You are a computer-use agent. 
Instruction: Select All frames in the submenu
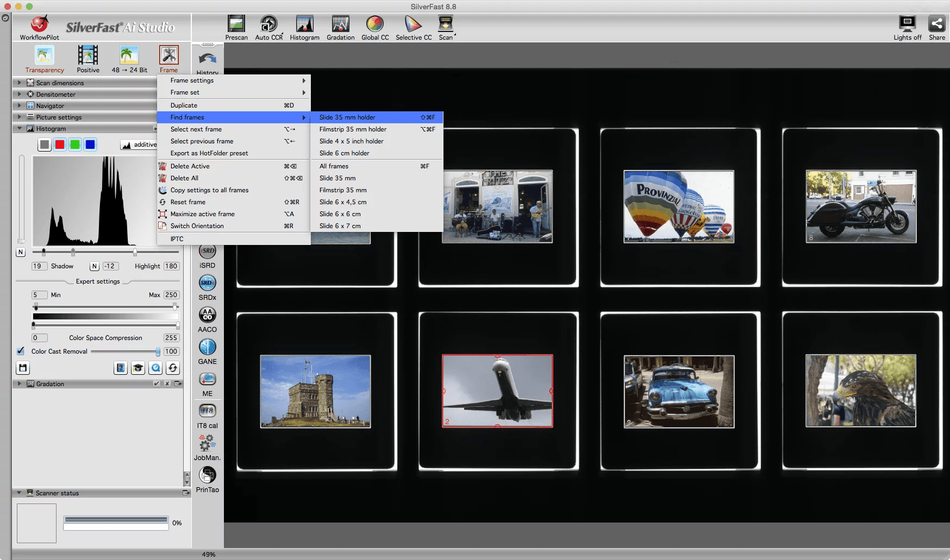click(x=334, y=166)
